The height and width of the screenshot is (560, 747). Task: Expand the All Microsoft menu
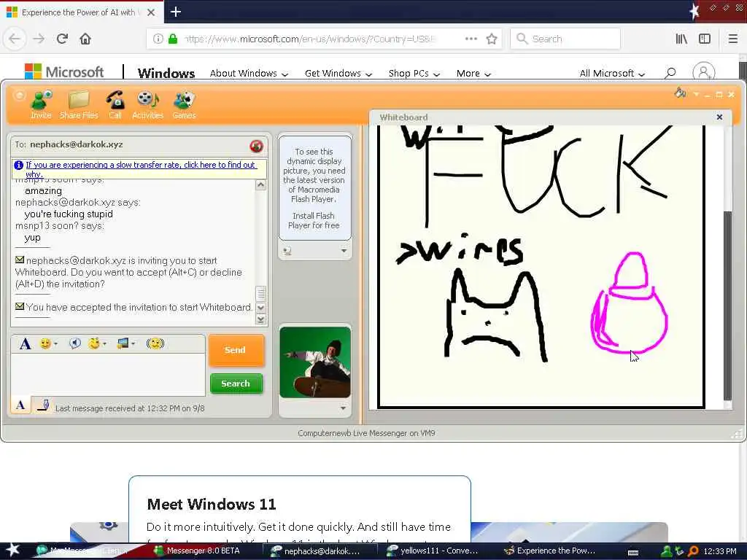612,74
